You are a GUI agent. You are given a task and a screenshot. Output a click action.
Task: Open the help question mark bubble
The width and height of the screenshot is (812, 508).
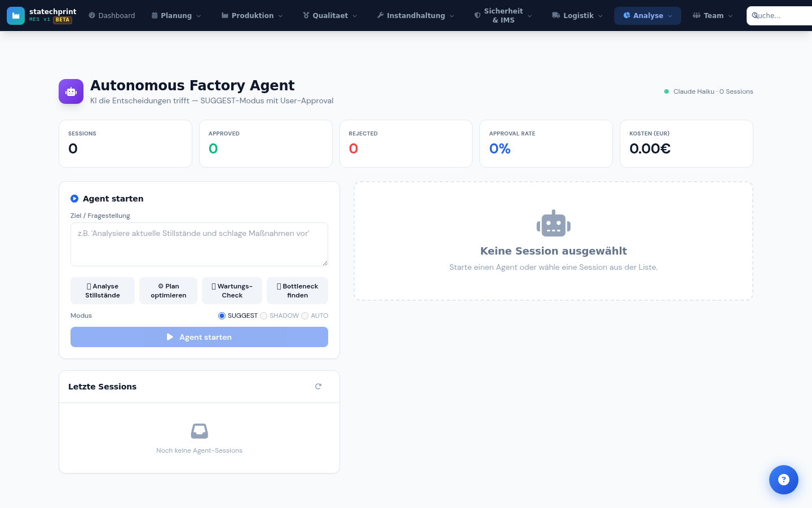[784, 480]
